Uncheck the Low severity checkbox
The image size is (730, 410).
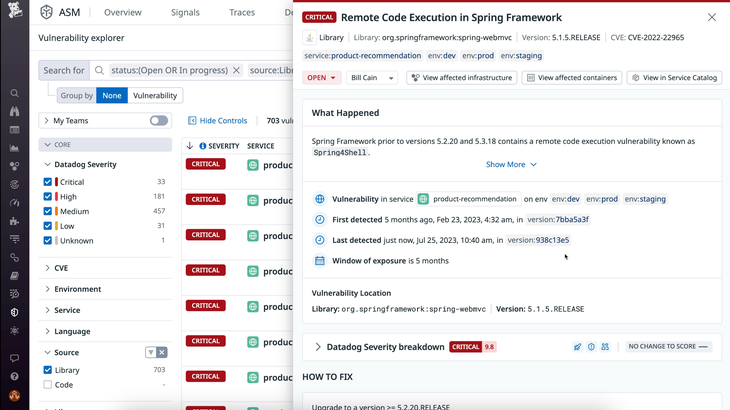coord(47,226)
